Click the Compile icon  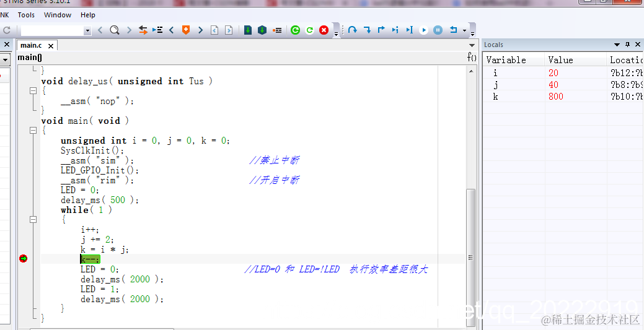248,30
